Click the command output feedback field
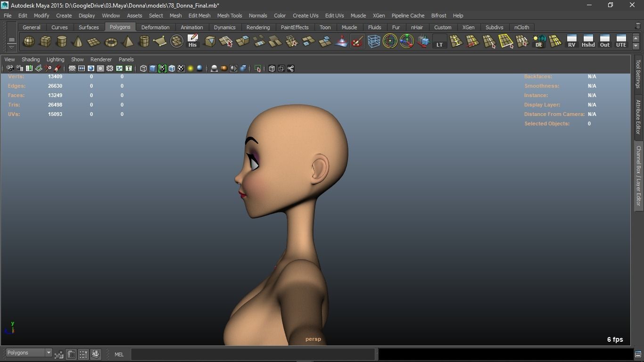The height and width of the screenshot is (362, 644). point(505,354)
